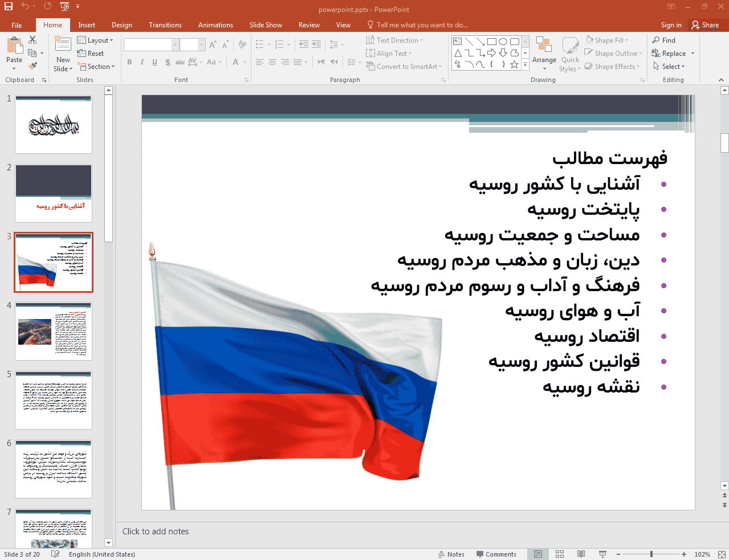Viewport: 729px width, 560px height.
Task: Click the Fit slide to window icon
Action: (722, 554)
